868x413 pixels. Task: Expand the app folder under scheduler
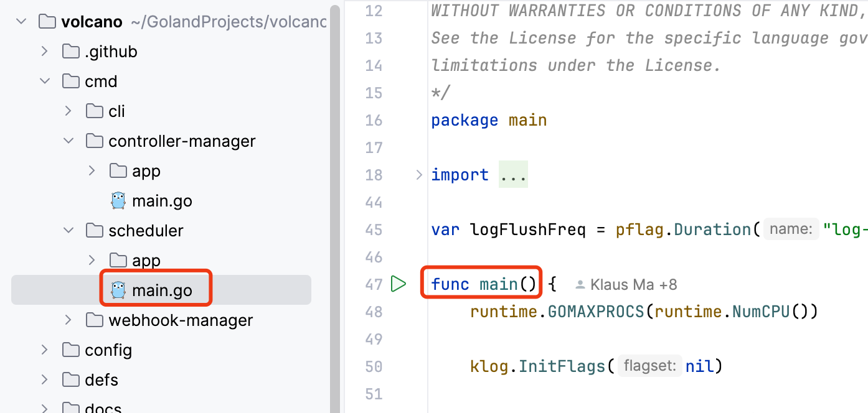click(92, 260)
